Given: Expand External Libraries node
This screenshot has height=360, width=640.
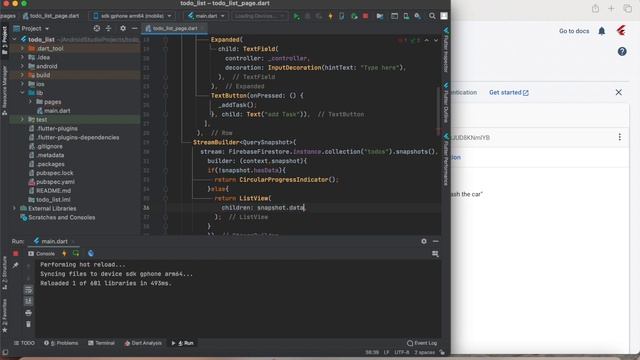Looking at the screenshot, I should click(15, 209).
